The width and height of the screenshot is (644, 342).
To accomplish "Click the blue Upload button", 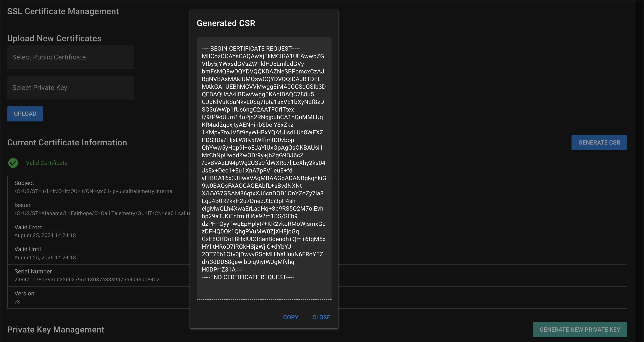I will [25, 114].
